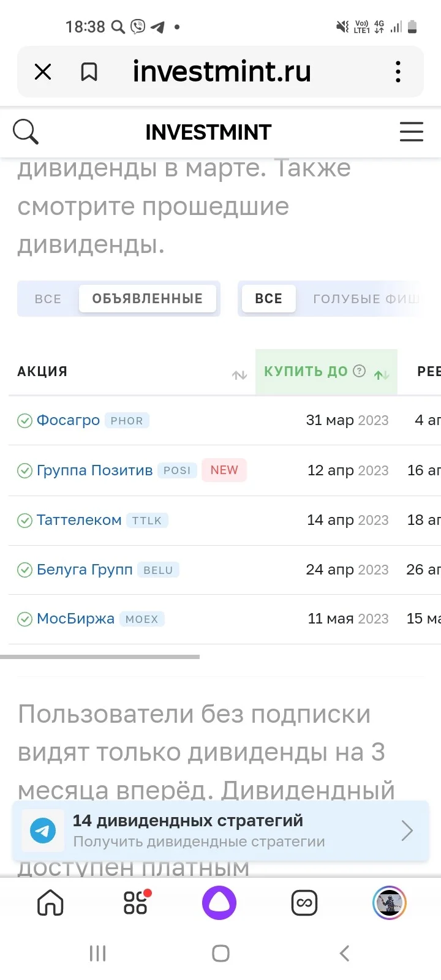Screen dimensions: 441x980
Task: Open the site search magnifier icon
Action: [x=26, y=132]
